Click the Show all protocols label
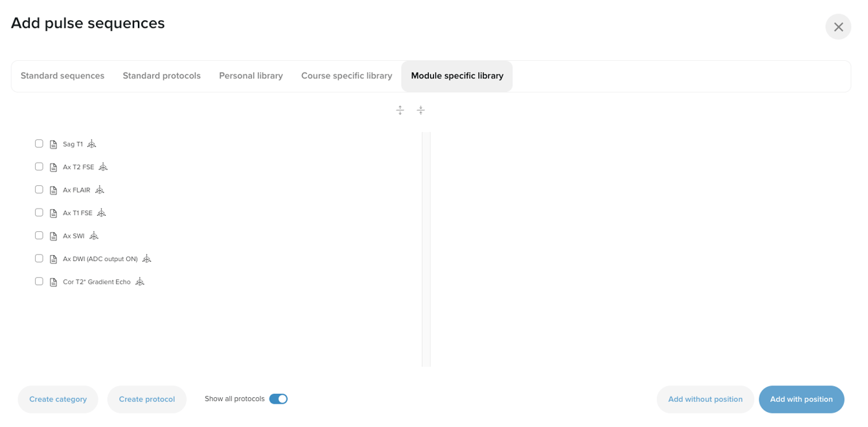The image size is (868, 427). [234, 399]
